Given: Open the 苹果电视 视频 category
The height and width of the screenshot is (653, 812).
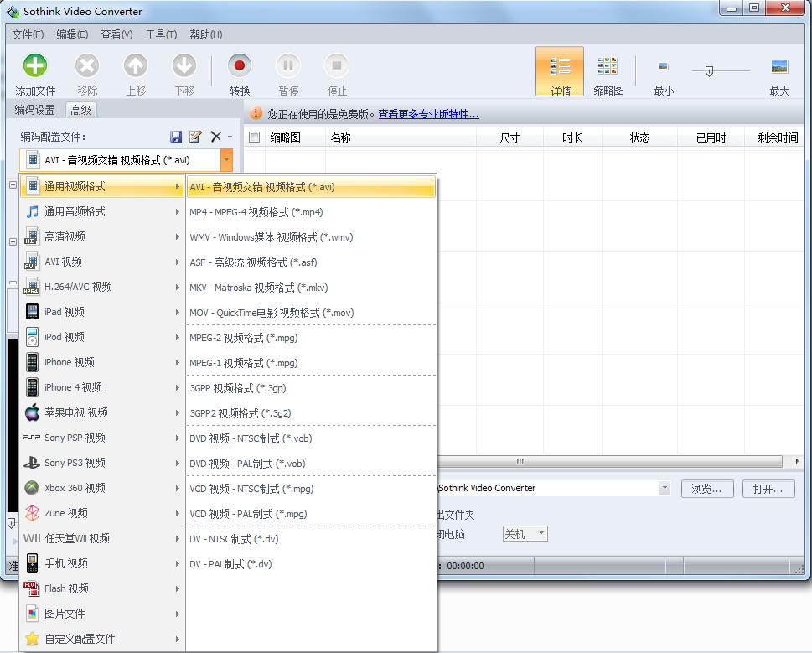Looking at the screenshot, I should (101, 412).
